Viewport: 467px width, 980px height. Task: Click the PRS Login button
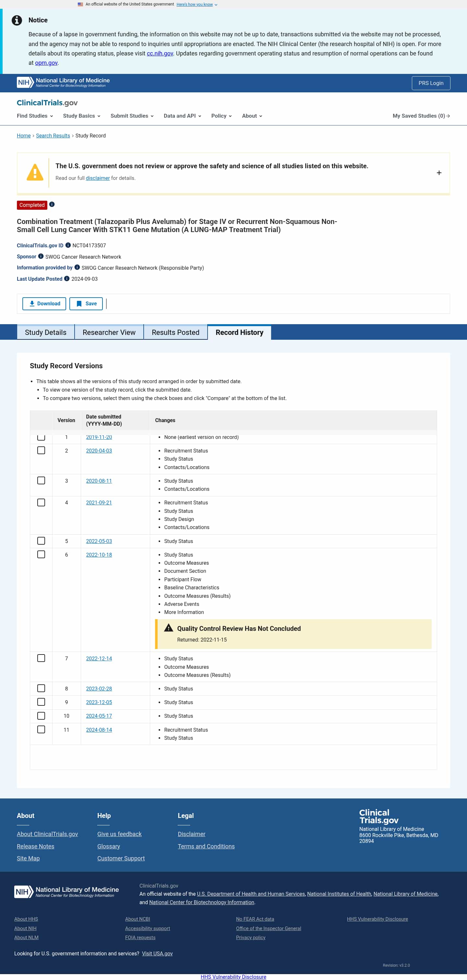430,83
